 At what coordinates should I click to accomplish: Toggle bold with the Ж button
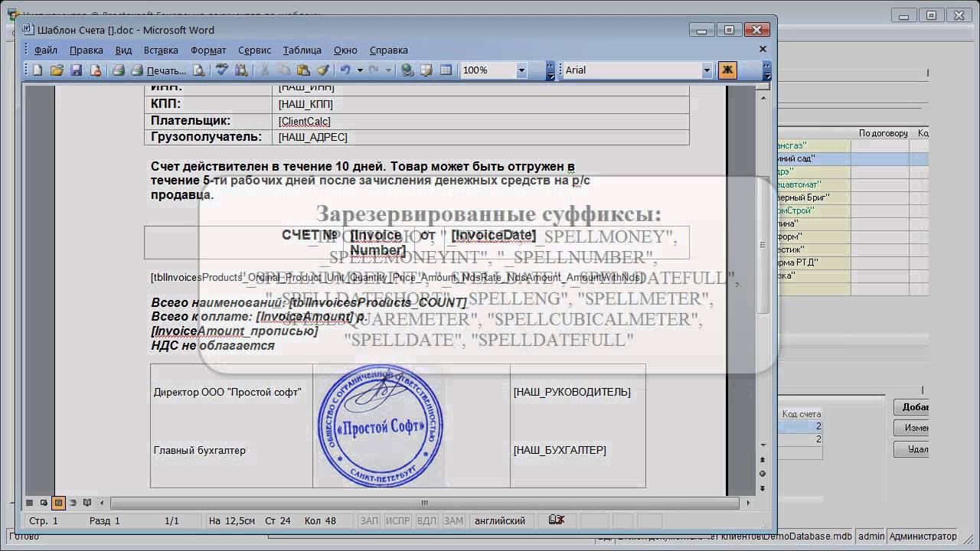point(727,70)
